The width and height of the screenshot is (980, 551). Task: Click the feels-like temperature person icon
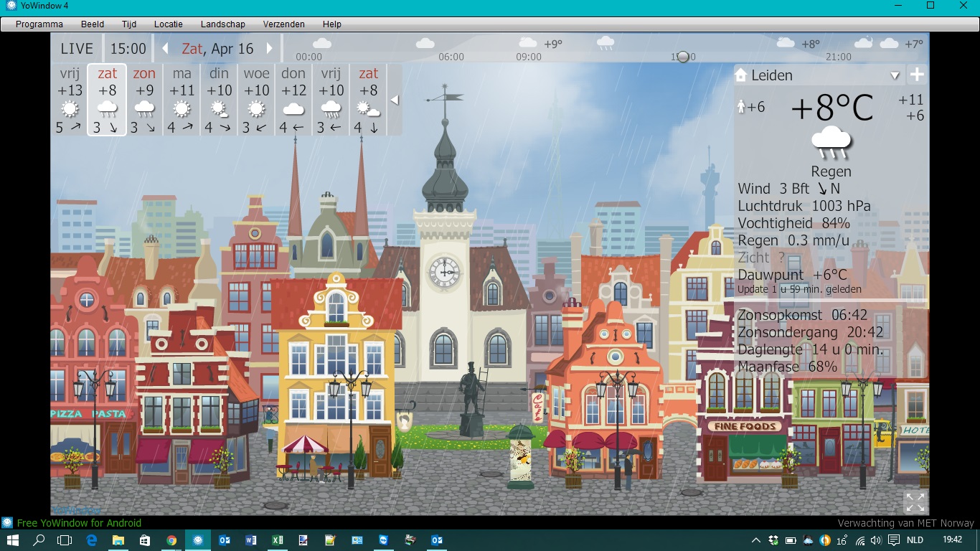tap(742, 107)
